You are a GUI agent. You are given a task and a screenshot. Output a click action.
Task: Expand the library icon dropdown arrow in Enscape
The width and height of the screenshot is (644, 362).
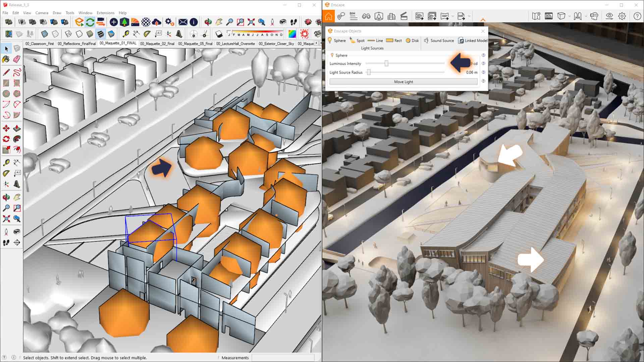(586, 16)
